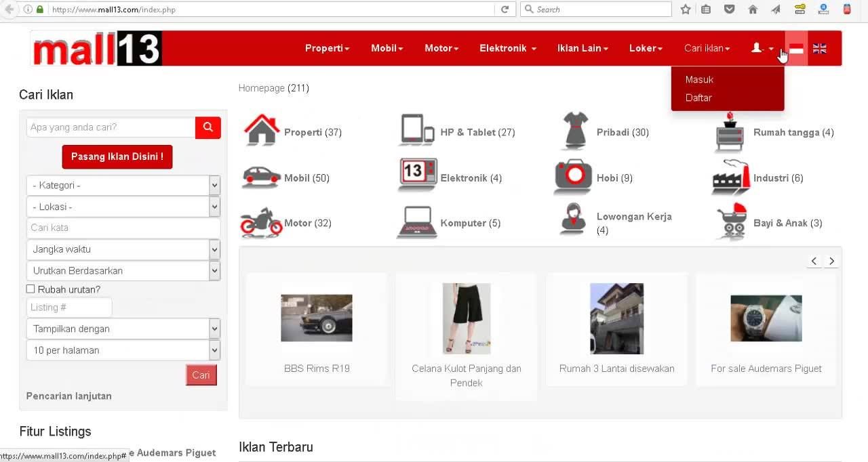Screen dimensions: 868x462
Task: Click the Hobi camera category icon
Action: [573, 176]
